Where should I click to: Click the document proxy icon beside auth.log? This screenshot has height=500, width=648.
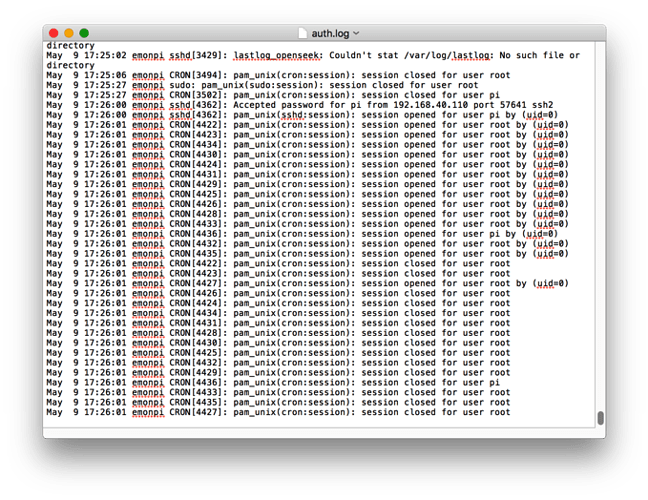(x=303, y=33)
